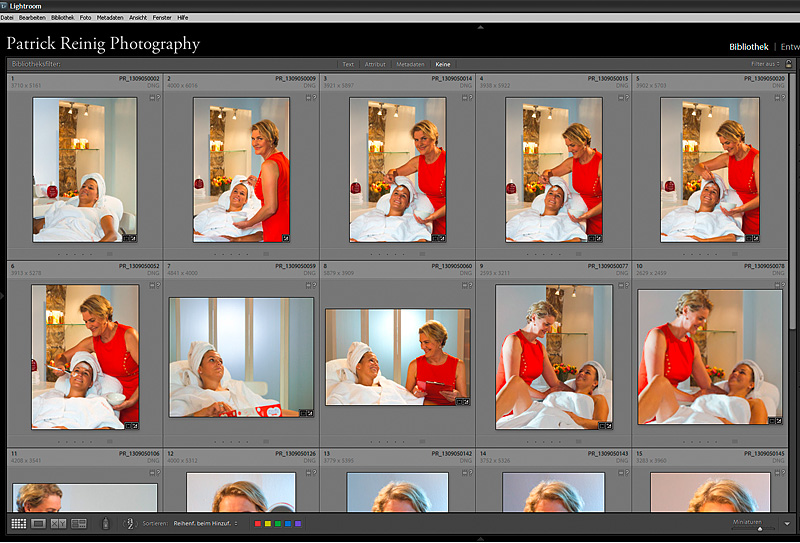Image resolution: width=800 pixels, height=543 pixels.
Task: Switch to Grid view in the toolbar
Action: pos(18,523)
